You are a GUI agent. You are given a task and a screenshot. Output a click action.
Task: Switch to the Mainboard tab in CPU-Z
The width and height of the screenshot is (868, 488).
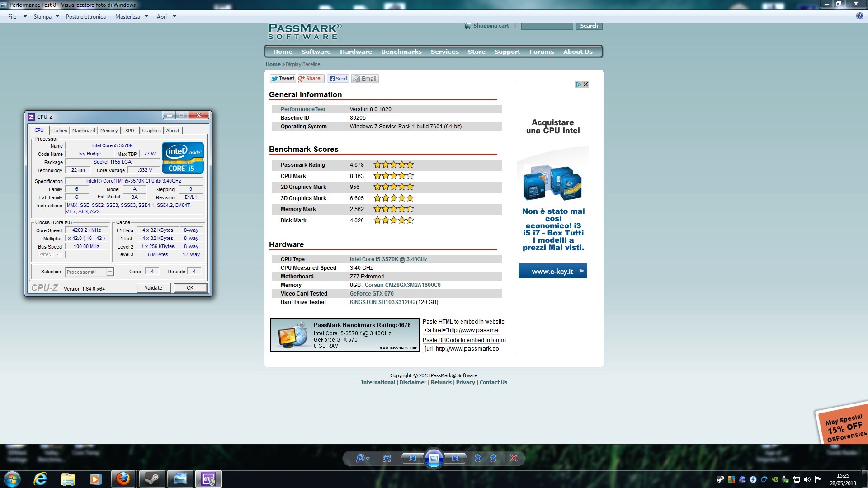84,131
